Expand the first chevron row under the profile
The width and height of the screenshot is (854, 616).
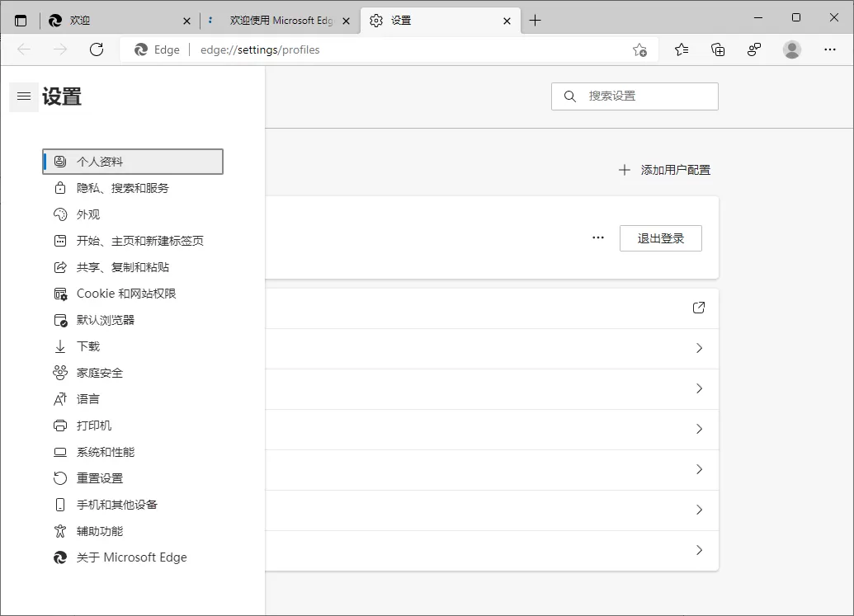click(699, 348)
